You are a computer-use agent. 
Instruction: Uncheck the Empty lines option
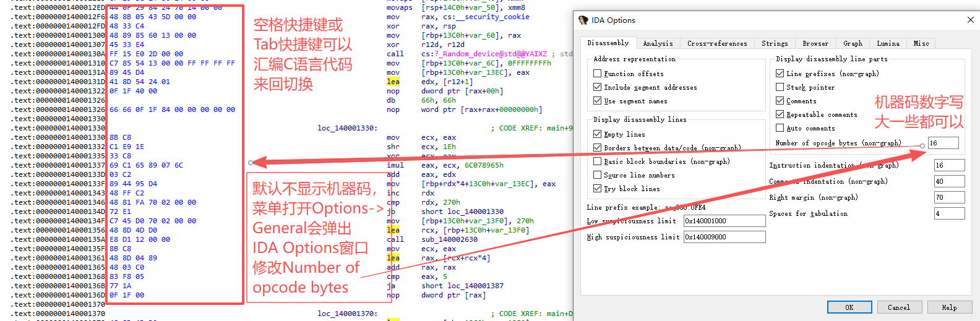pos(597,134)
